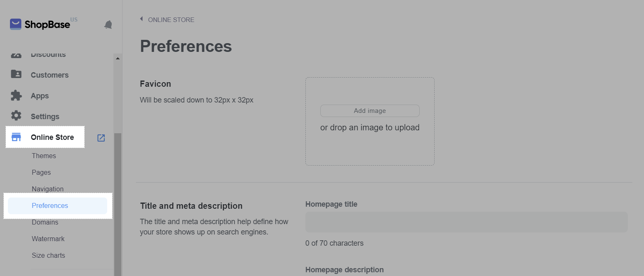Click the Discounts icon in sidebar
This screenshot has height=276, width=644.
16,55
